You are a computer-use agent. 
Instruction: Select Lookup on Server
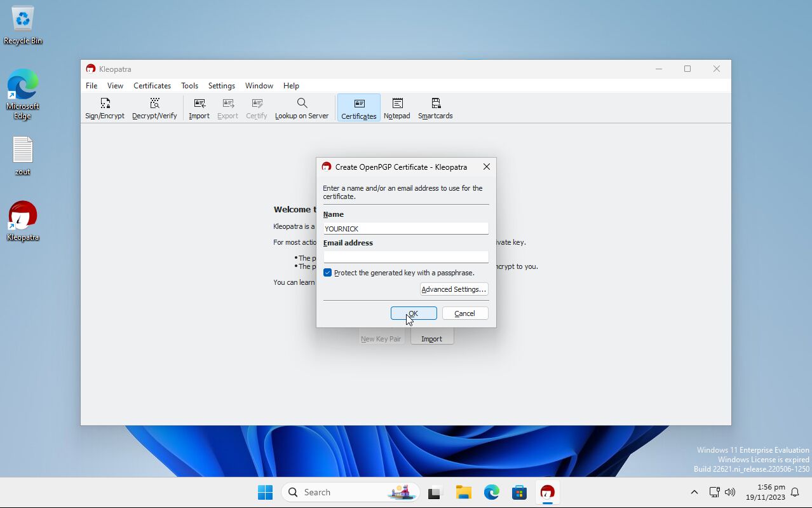[302, 108]
